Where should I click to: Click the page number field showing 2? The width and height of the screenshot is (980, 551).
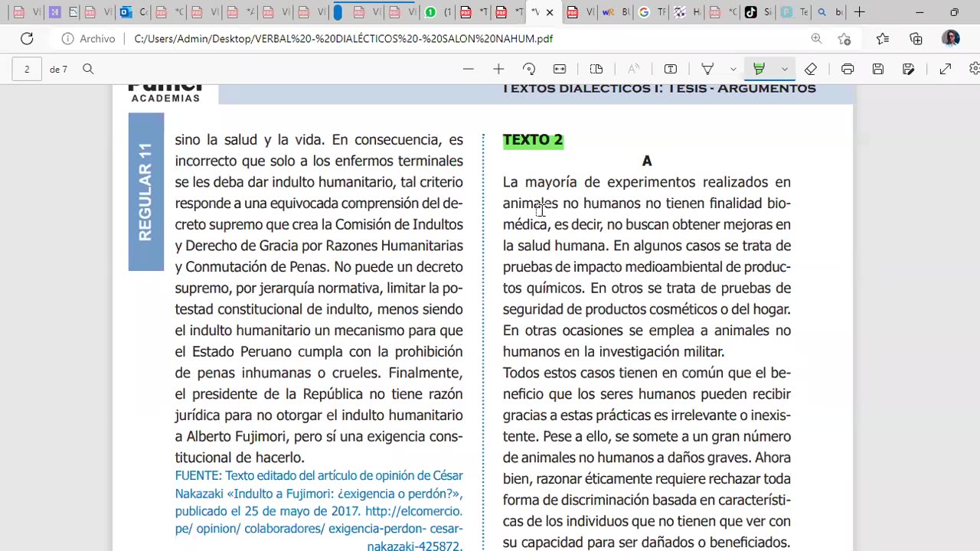[27, 69]
